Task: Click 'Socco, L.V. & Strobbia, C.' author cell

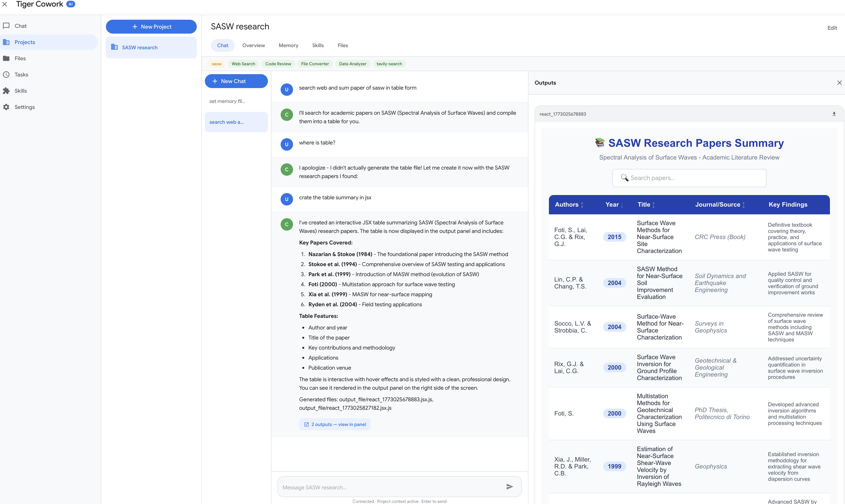Action: (573, 327)
